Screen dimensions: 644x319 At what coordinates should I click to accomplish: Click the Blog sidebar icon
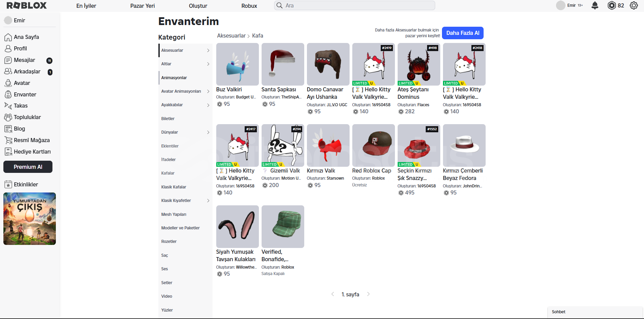8,129
